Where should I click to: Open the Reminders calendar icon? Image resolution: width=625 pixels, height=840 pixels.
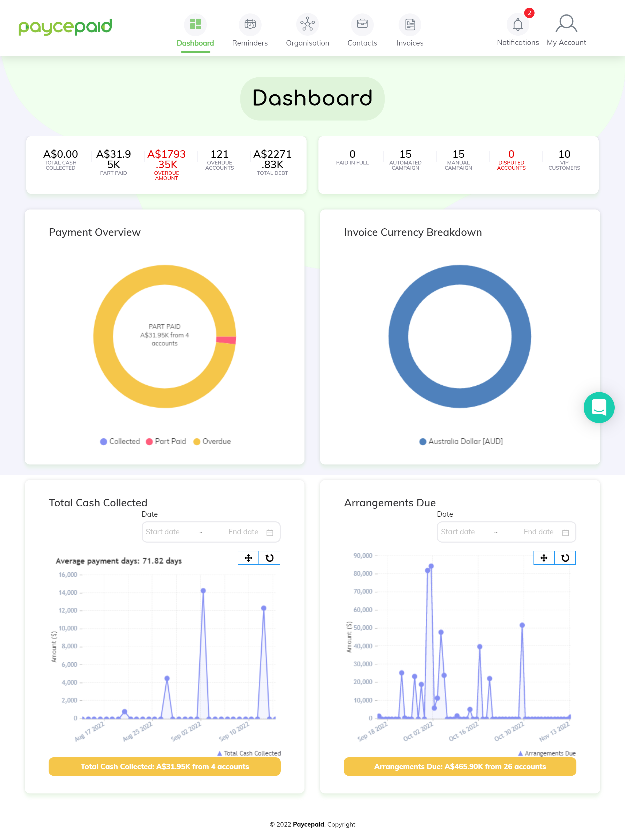tap(250, 24)
